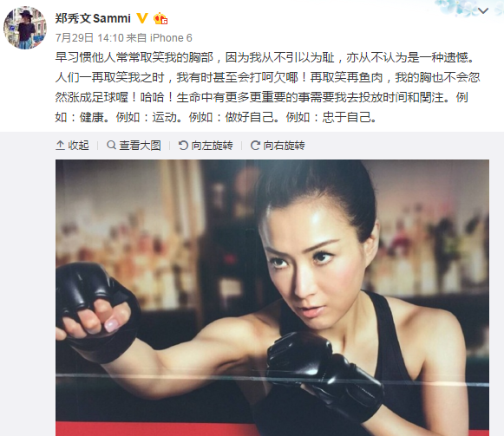Click the up-arrow icon beside 收起
The width and height of the screenshot is (504, 436).
click(x=60, y=146)
